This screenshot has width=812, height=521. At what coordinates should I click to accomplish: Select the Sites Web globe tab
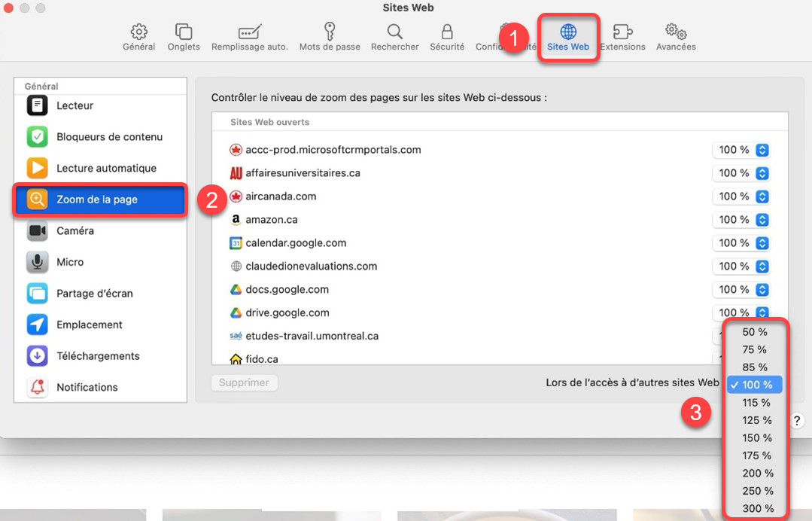pos(568,38)
